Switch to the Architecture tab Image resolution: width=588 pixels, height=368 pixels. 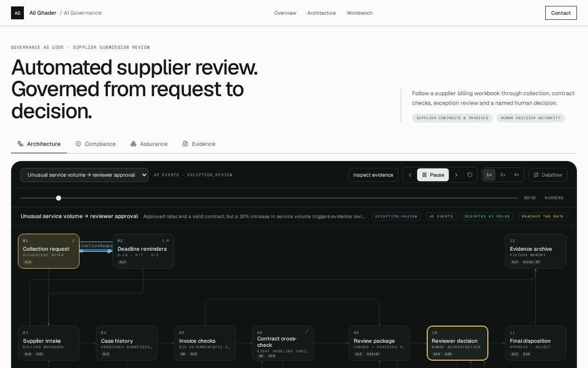(x=39, y=144)
